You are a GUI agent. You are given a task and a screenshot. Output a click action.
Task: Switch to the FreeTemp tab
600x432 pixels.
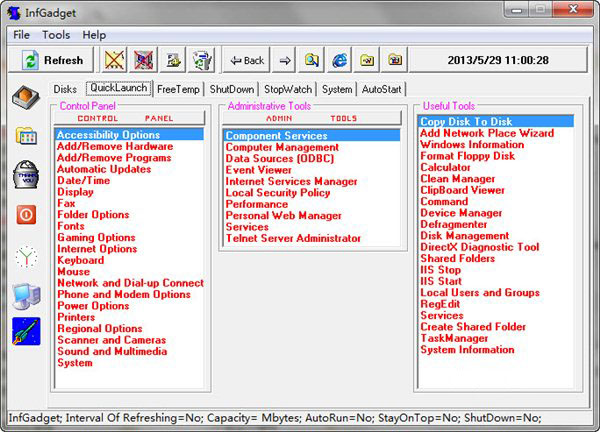point(178,89)
